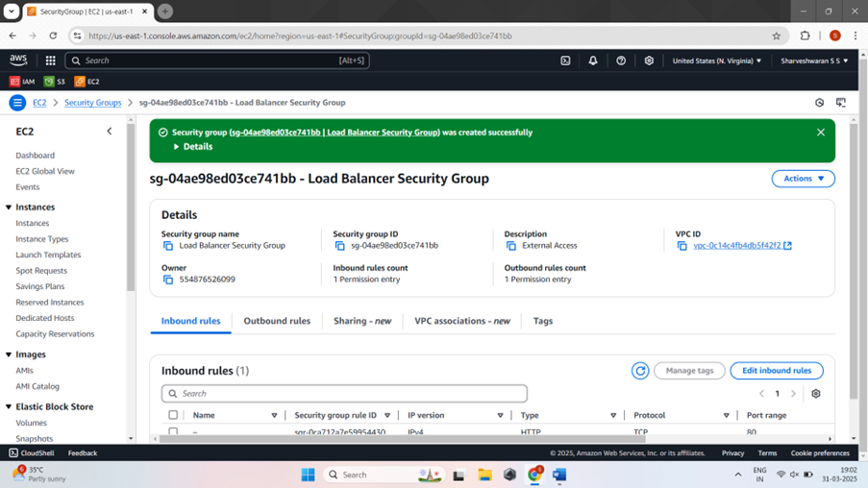Open the recent activity clock icon
The height and width of the screenshot is (488, 868).
(819, 103)
